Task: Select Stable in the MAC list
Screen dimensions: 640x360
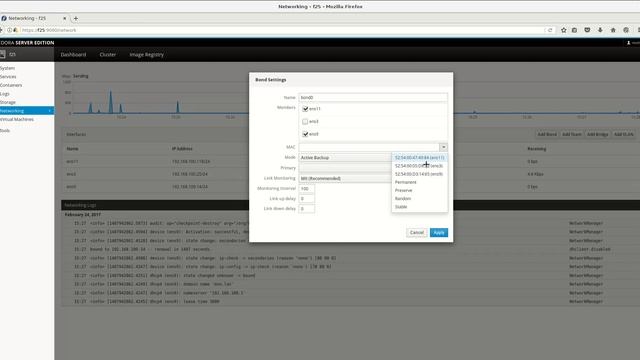Action: [x=420, y=207]
